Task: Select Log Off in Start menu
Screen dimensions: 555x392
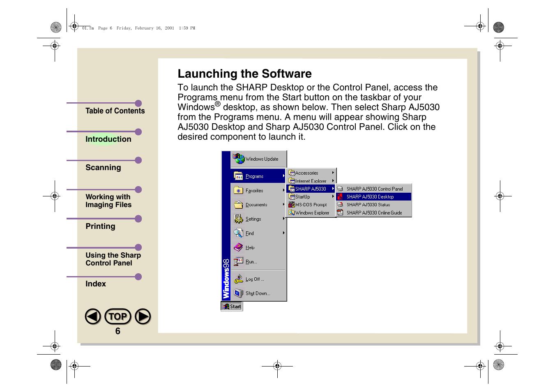Action: pos(258,279)
